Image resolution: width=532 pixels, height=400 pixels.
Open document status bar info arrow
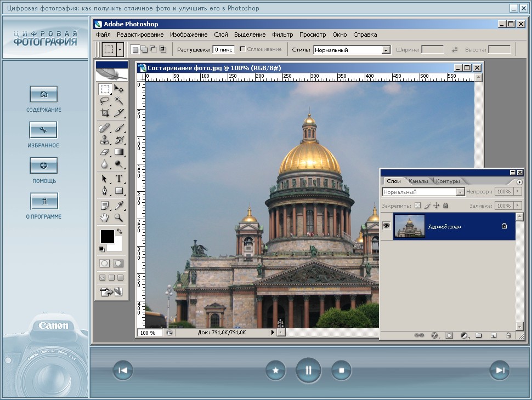(x=273, y=333)
